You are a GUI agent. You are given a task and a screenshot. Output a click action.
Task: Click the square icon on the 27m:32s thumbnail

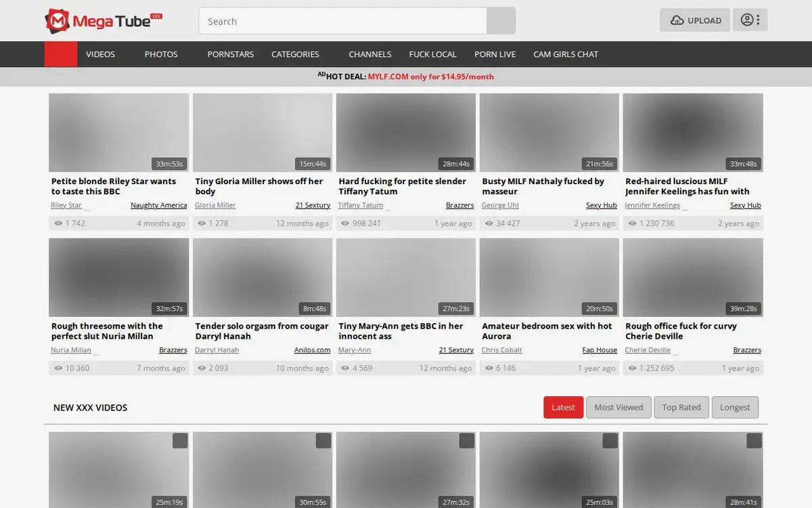tap(467, 441)
